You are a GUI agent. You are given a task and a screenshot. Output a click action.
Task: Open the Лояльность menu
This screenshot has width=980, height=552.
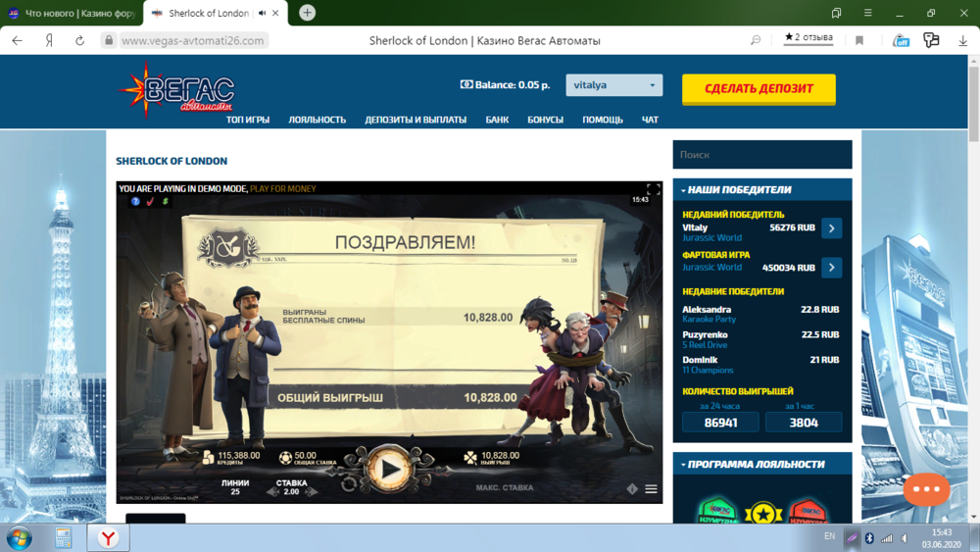click(317, 120)
